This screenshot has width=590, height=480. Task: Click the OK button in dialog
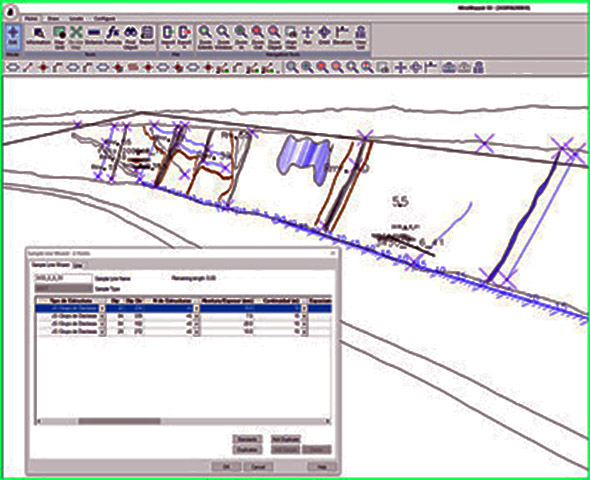click(226, 467)
